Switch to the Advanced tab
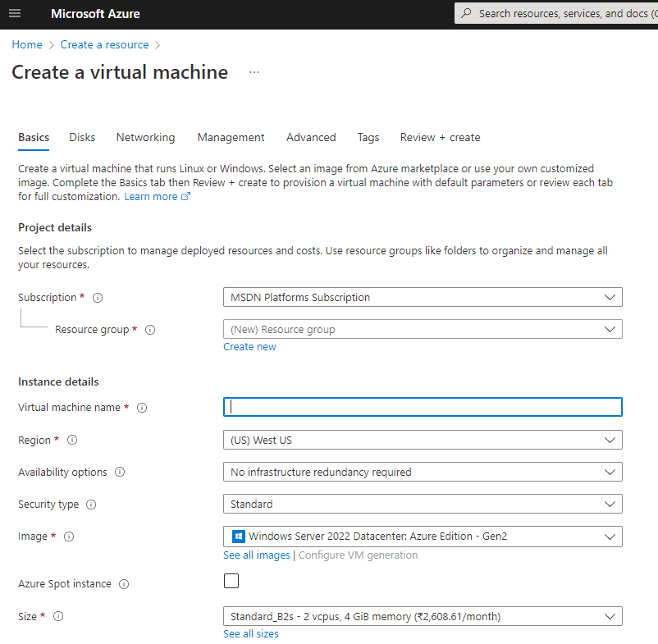The height and width of the screenshot is (644, 658). tap(311, 138)
